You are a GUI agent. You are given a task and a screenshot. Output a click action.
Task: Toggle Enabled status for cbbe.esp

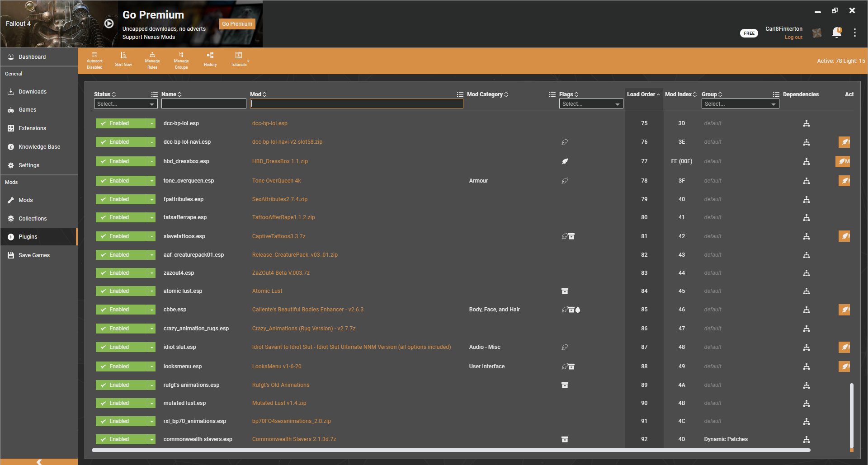coord(122,310)
